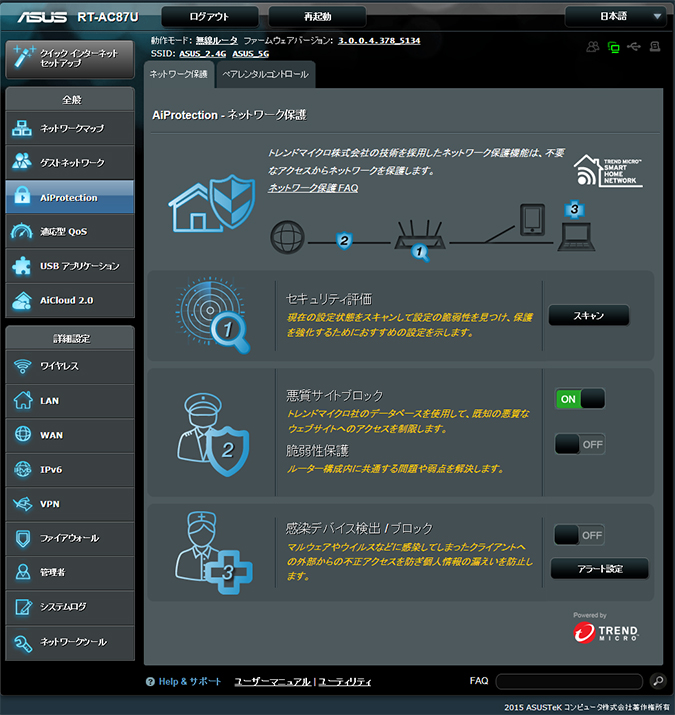Click the FAQ search magnifier icon
Viewport: 675px width, 715px height.
658,681
